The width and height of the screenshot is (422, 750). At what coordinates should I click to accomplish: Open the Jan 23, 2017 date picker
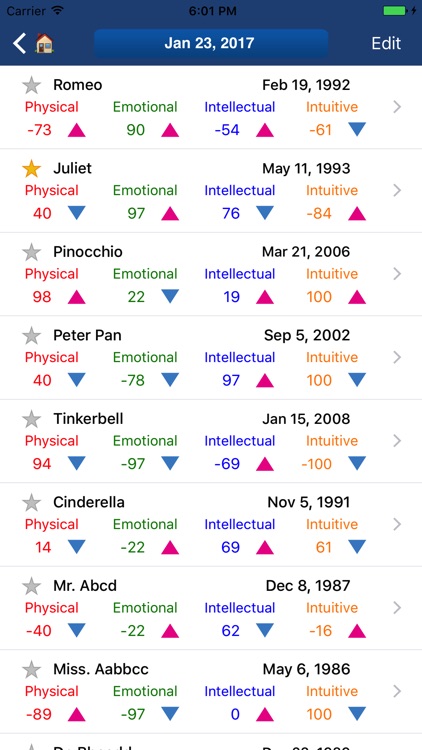[x=211, y=44]
